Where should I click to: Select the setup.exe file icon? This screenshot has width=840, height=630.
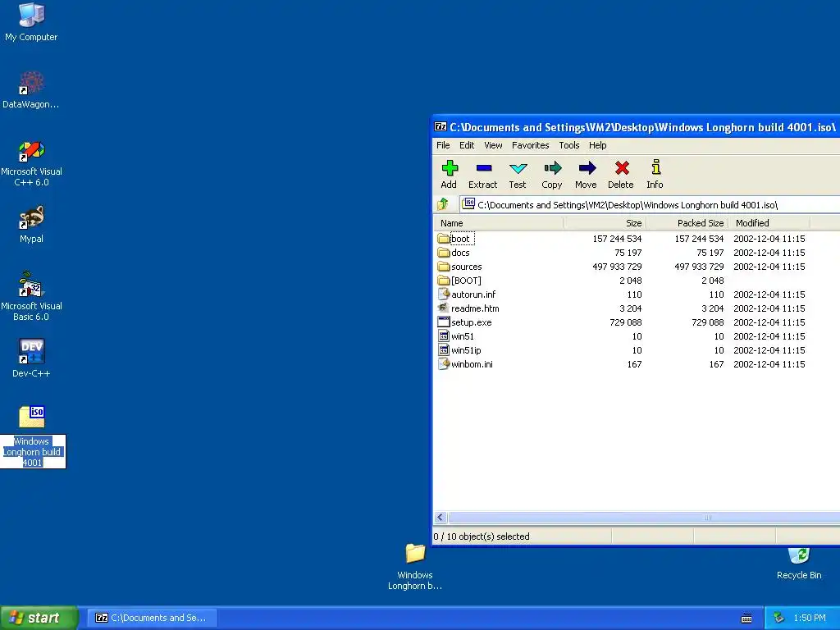pos(444,322)
